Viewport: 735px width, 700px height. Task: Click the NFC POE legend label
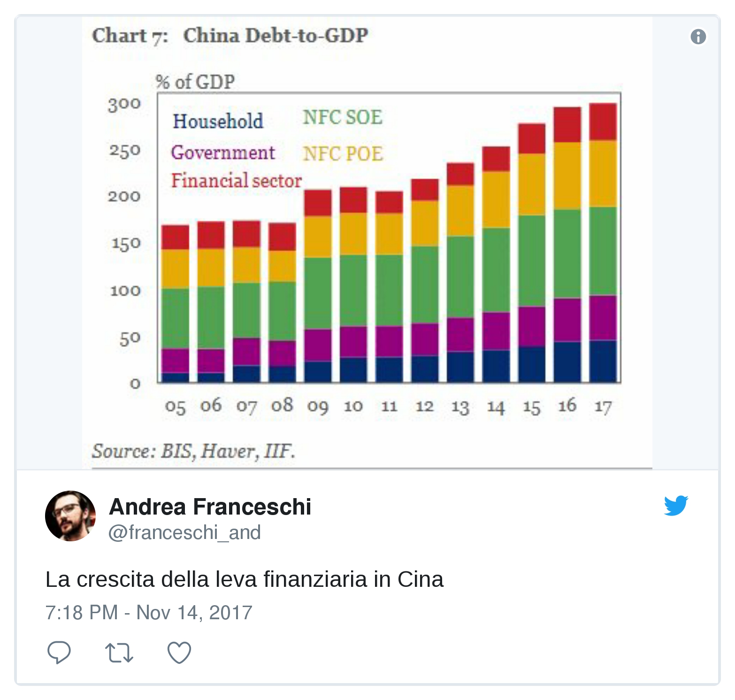pos(343,154)
